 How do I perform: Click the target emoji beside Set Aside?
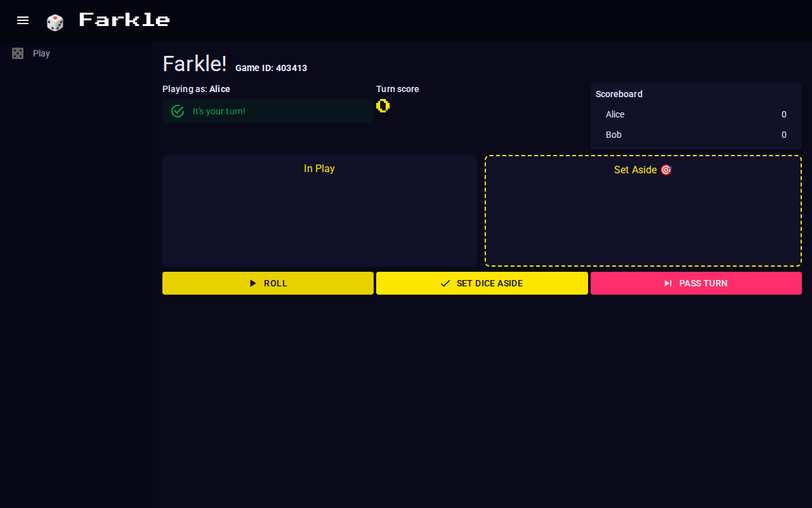666,170
